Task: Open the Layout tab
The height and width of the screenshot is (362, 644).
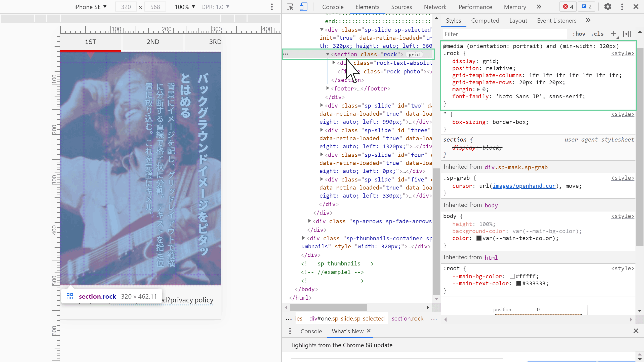Action: click(518, 20)
